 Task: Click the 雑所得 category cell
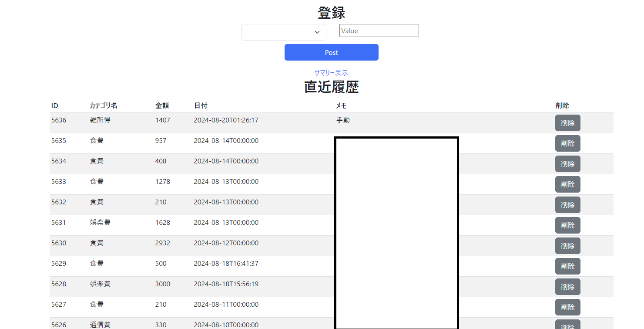point(100,120)
